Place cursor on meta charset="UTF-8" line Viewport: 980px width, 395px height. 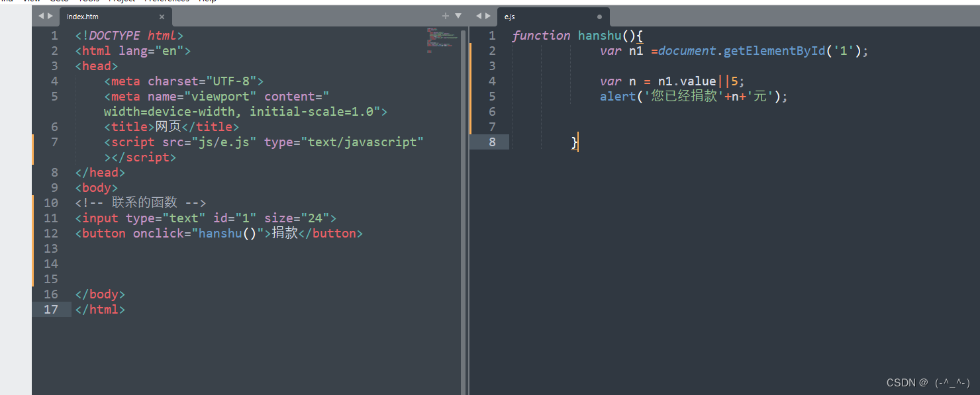coord(184,81)
